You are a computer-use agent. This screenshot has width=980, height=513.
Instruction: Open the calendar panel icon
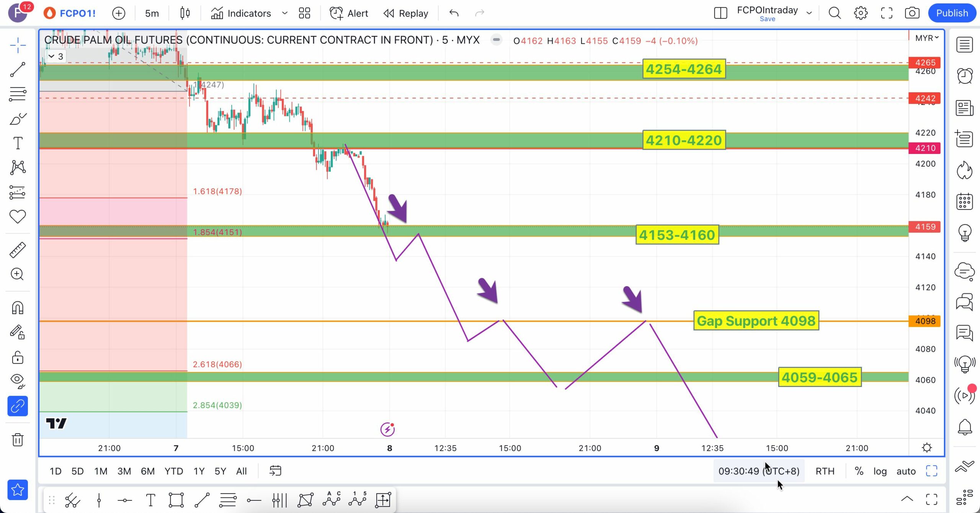tap(964, 202)
